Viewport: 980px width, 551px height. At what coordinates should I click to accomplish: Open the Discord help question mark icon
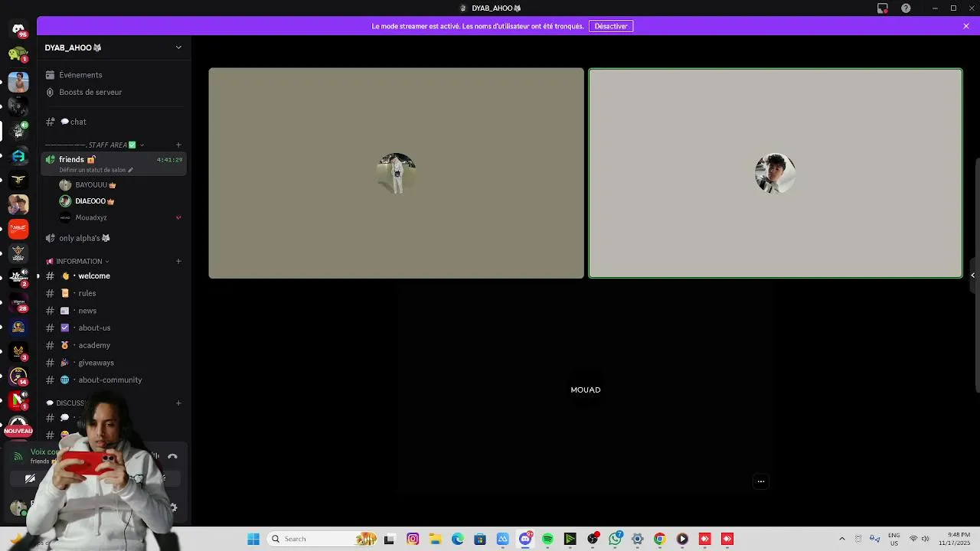(906, 8)
